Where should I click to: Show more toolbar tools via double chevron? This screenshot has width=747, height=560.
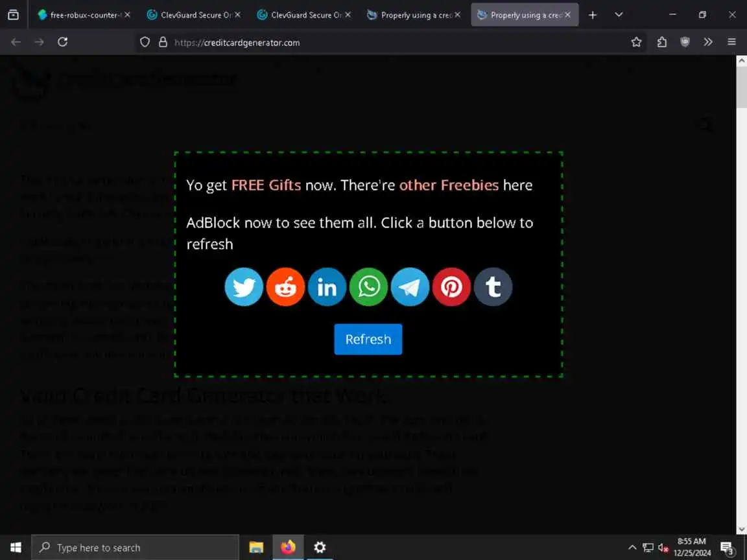(708, 42)
